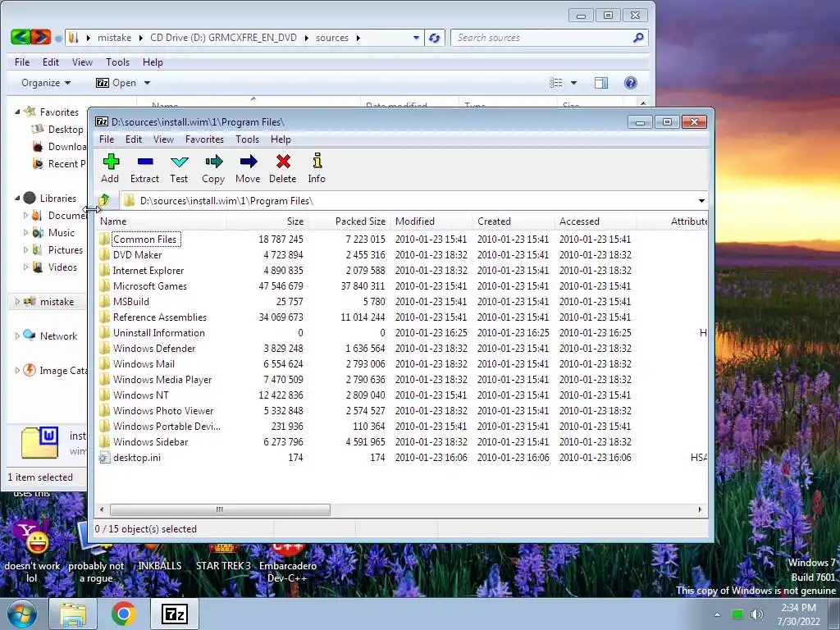The image size is (840, 630).
Task: Open the 7-Zip Edit menu
Action: tap(134, 139)
